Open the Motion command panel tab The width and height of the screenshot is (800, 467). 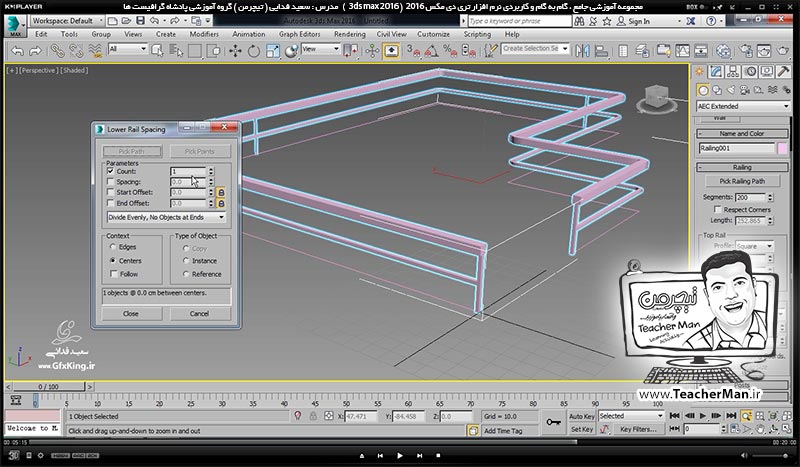(750, 71)
